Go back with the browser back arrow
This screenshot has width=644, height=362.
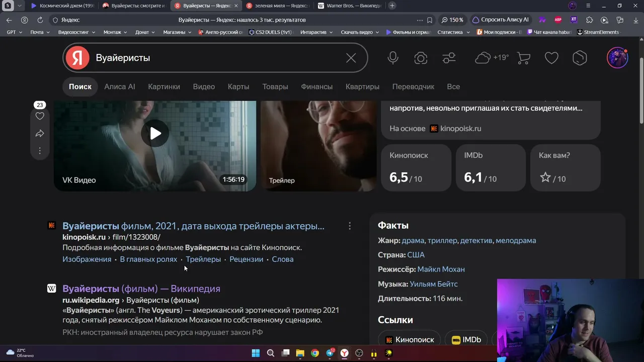(x=9, y=20)
